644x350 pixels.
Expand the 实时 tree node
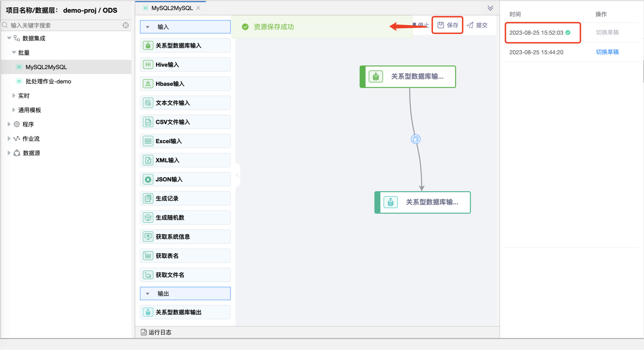point(14,96)
